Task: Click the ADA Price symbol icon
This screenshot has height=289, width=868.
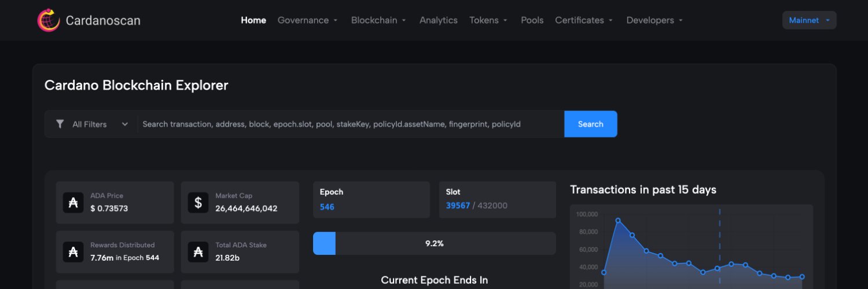Action: point(73,203)
